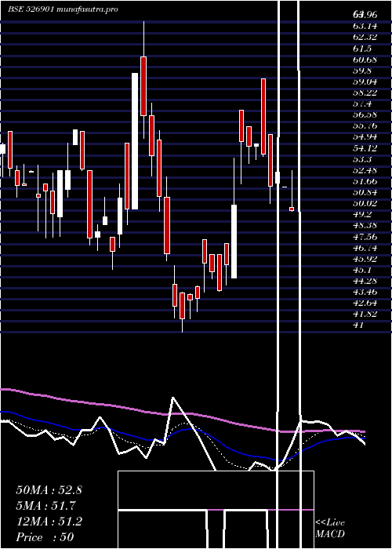Click the red candle with the highest wick
Screen dimensions: 392x549
143,86
